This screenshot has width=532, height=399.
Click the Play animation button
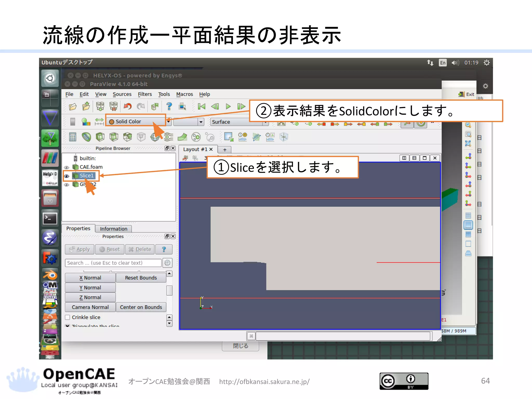[228, 107]
